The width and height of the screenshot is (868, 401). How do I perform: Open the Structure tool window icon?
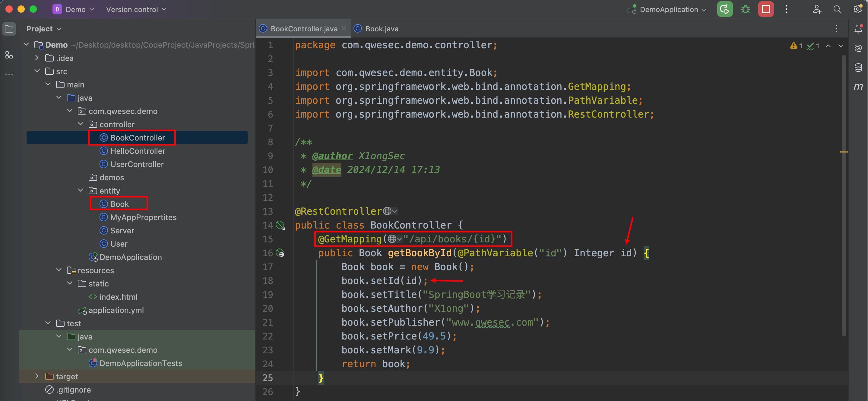[9, 55]
